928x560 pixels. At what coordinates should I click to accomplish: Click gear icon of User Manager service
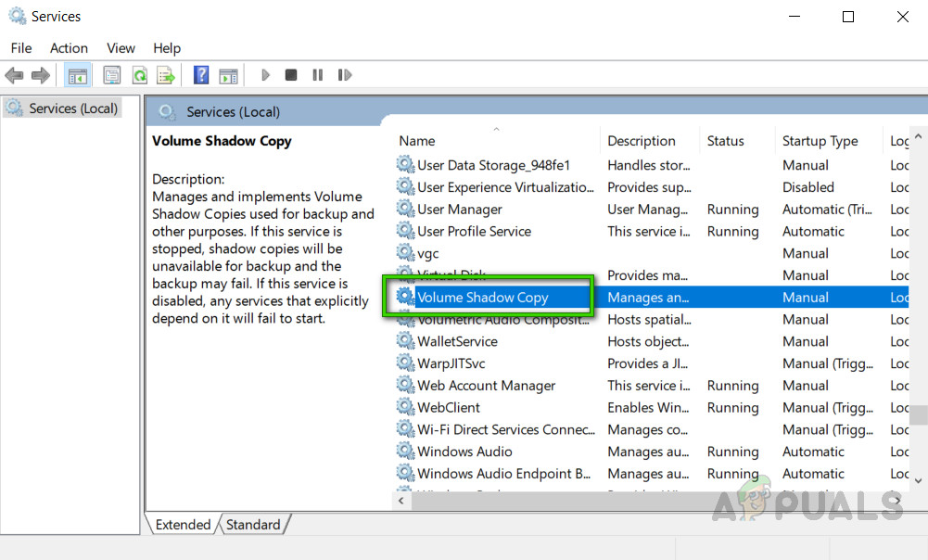pyautogui.click(x=405, y=209)
